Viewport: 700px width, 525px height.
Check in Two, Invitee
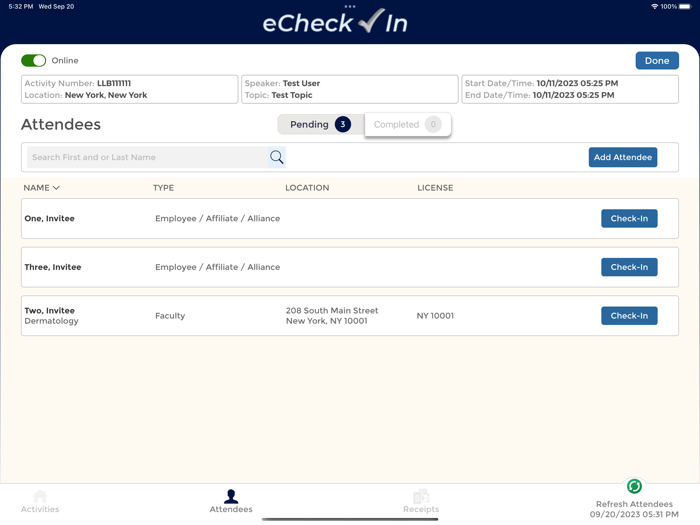tap(629, 316)
